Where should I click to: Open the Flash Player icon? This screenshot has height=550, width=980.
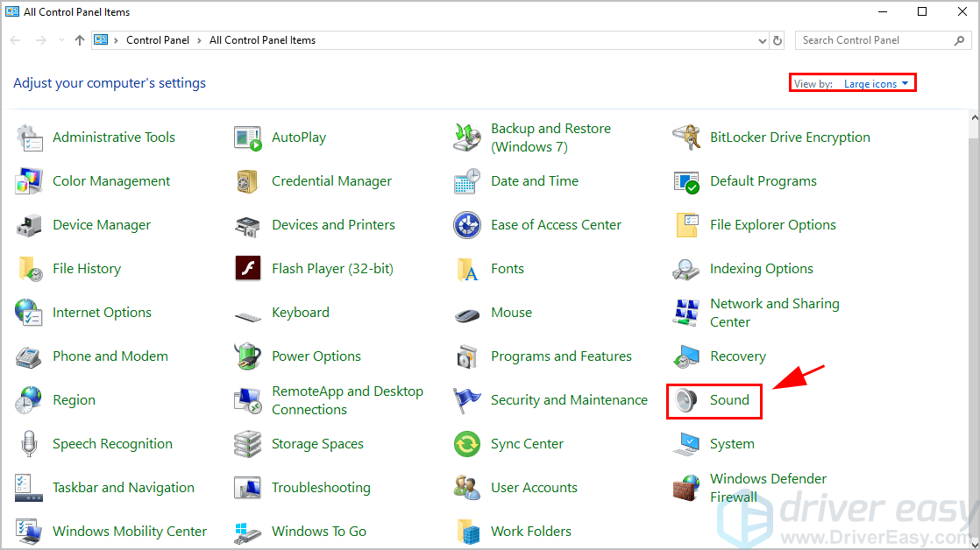pos(248,269)
